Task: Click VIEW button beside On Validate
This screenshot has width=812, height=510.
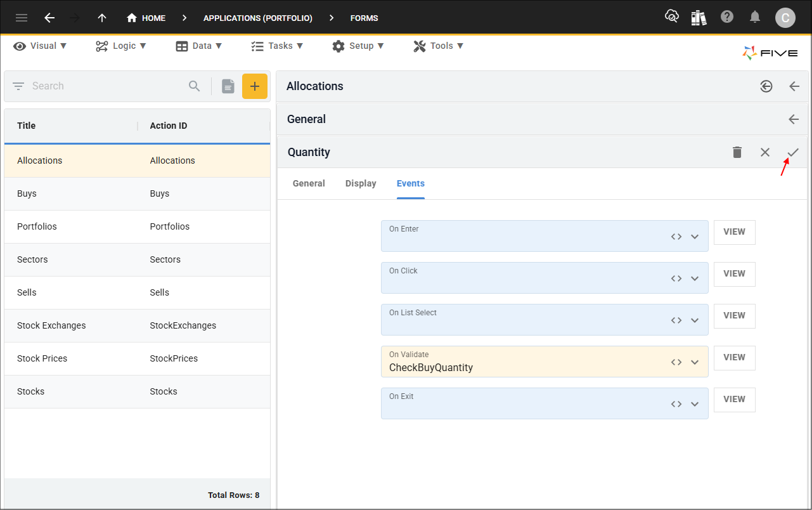Action: pyautogui.click(x=734, y=358)
